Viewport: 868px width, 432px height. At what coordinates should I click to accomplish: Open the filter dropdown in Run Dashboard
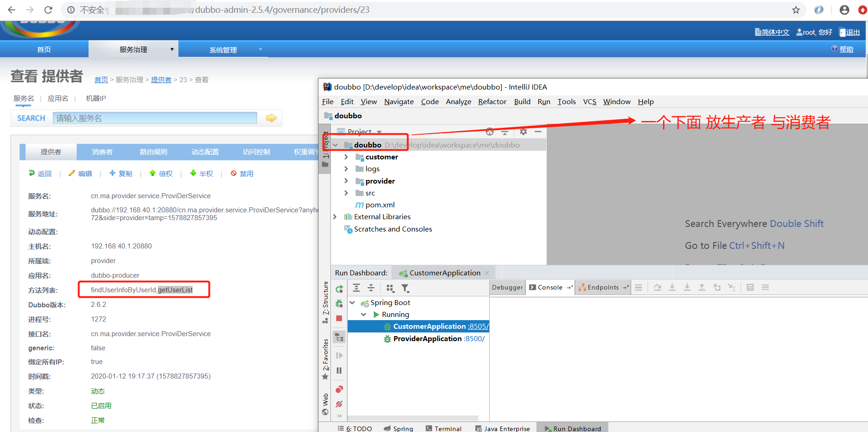(x=405, y=288)
